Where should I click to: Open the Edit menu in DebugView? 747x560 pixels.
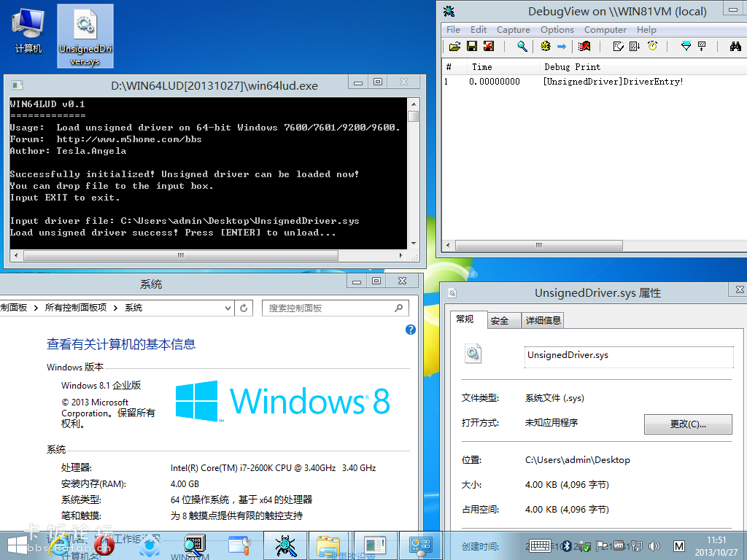[x=479, y=29]
